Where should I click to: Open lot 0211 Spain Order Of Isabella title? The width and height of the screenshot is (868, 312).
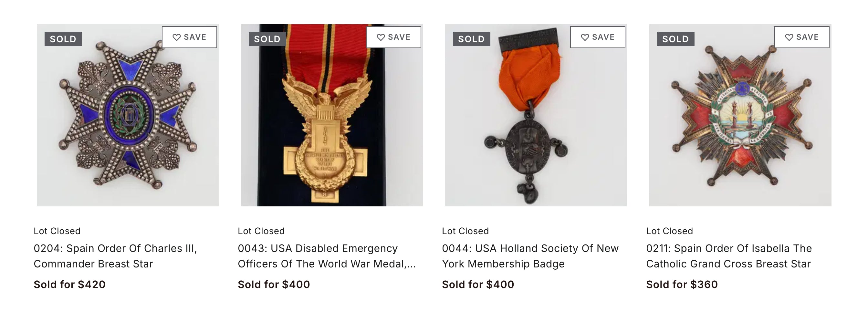coord(728,256)
